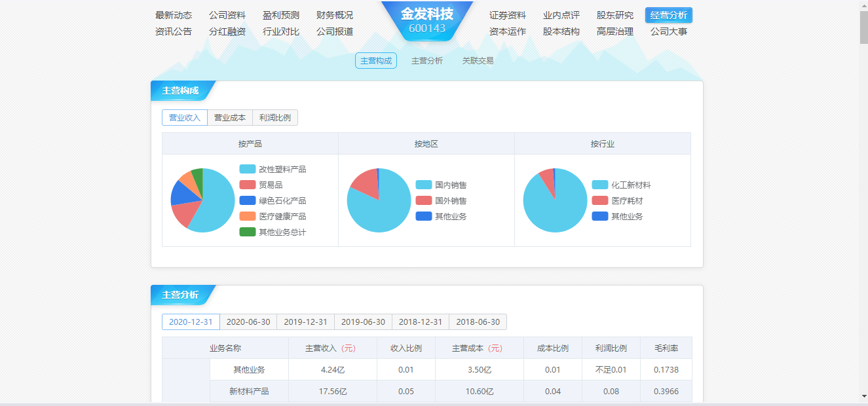Click the 按产品 pie chart
This screenshot has width=868, height=406.
[x=202, y=200]
